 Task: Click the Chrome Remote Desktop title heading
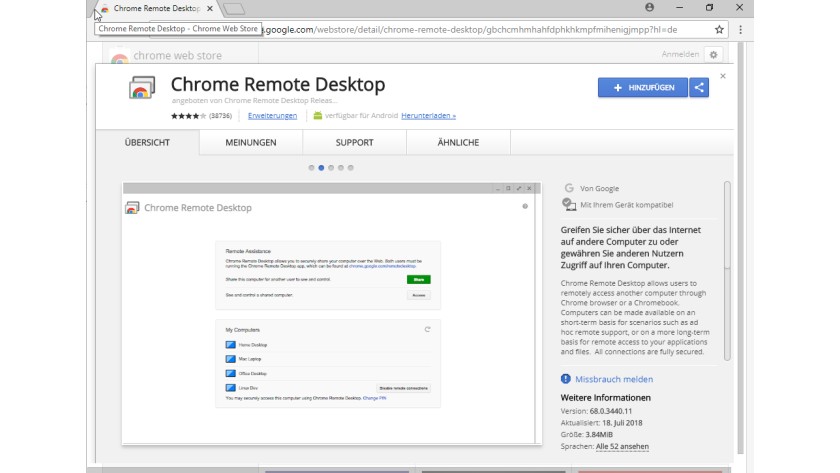tap(278, 84)
